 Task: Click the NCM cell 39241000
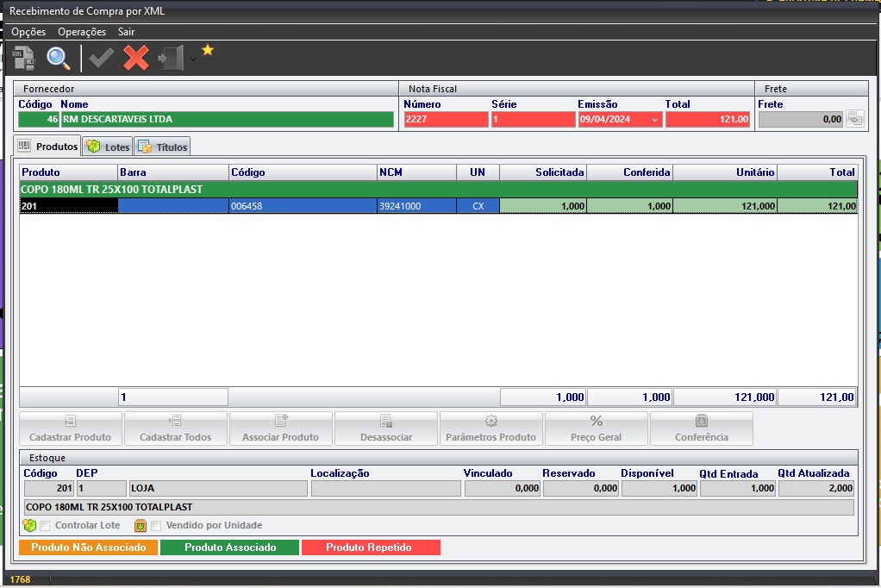click(x=416, y=206)
